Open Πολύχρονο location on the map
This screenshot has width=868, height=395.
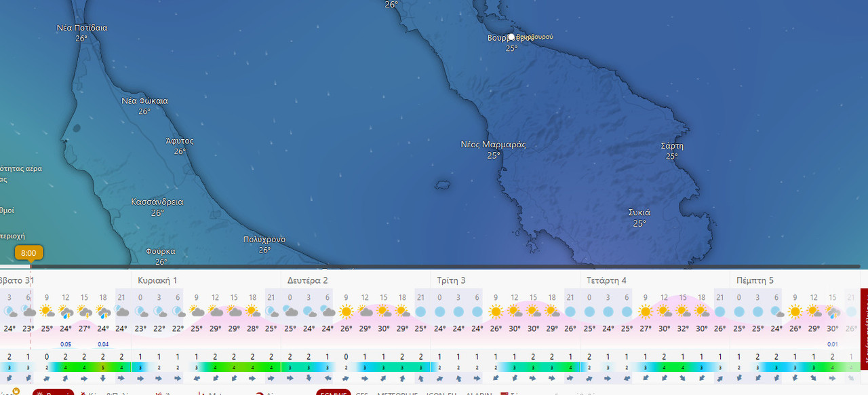tap(264, 240)
